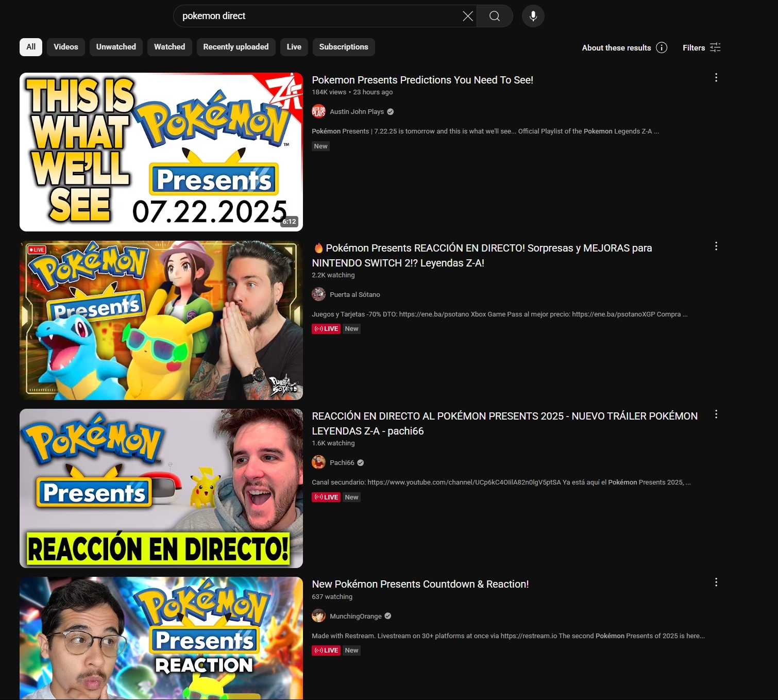Click Pachi66 channel avatar
The width and height of the screenshot is (778, 700).
point(318,462)
